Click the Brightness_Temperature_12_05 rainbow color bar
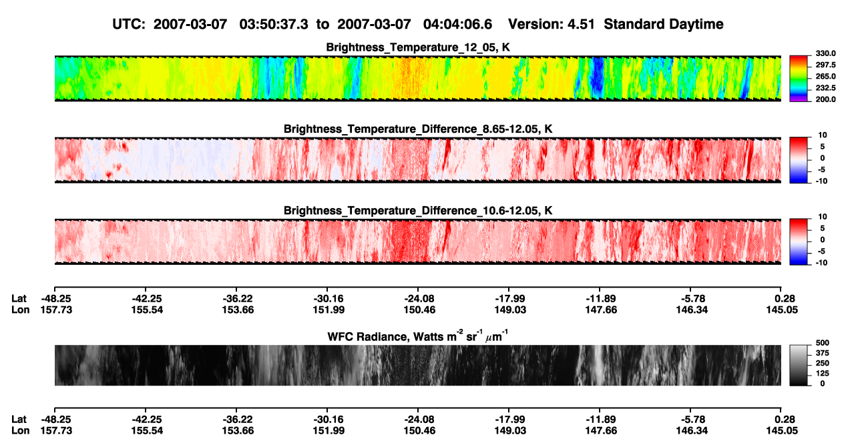Screen dimensions: 868x445 [x=799, y=79]
